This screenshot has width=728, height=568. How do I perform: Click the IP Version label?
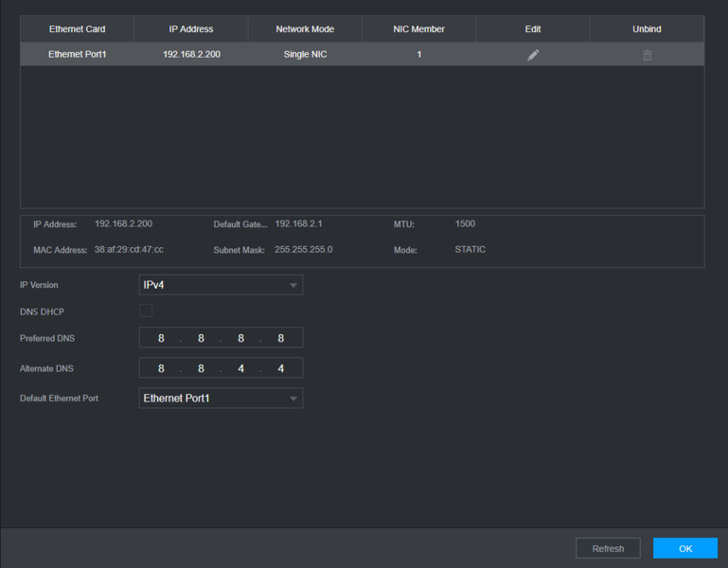tap(39, 285)
